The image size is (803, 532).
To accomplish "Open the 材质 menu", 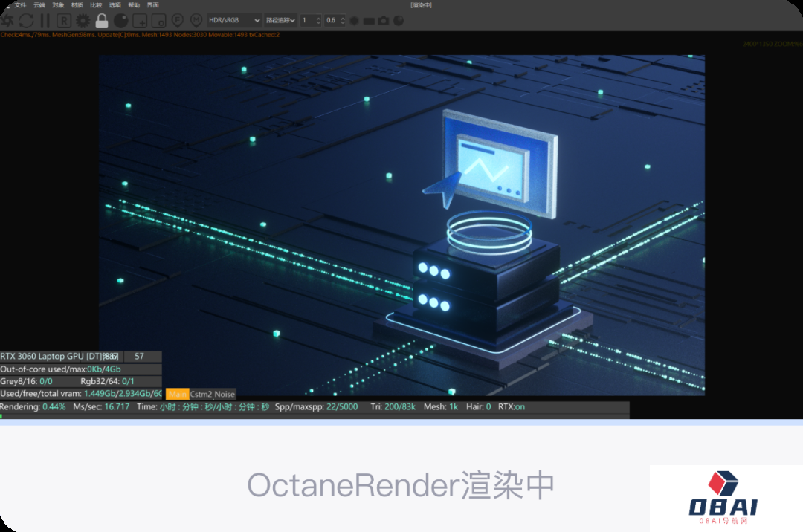I will tap(77, 5).
